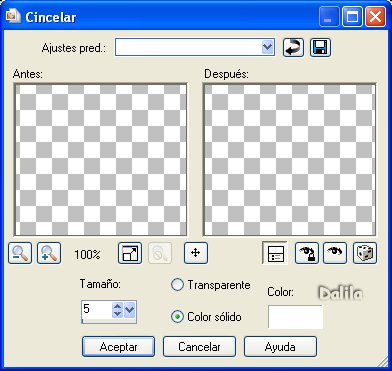Zoom in the preview with plus magnifier
This screenshot has width=392, height=371.
(49, 253)
